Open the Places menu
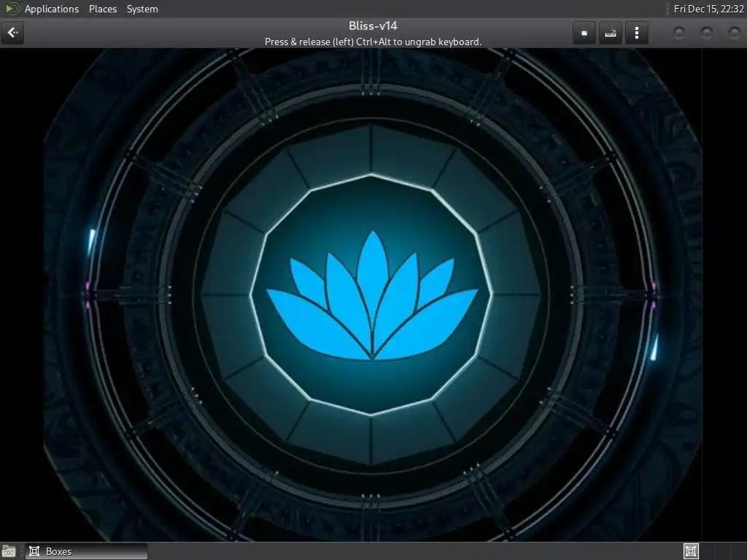747x560 pixels. (102, 9)
